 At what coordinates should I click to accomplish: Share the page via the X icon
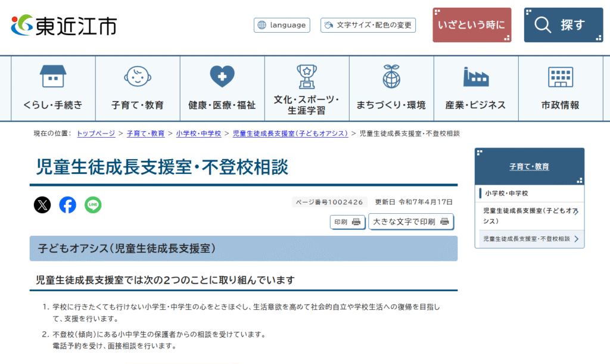pyautogui.click(x=42, y=205)
